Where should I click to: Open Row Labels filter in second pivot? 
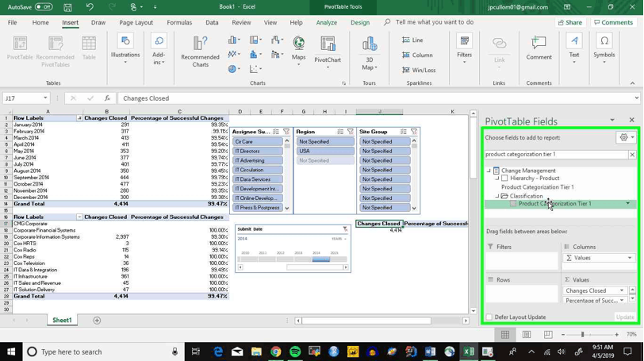point(79,217)
